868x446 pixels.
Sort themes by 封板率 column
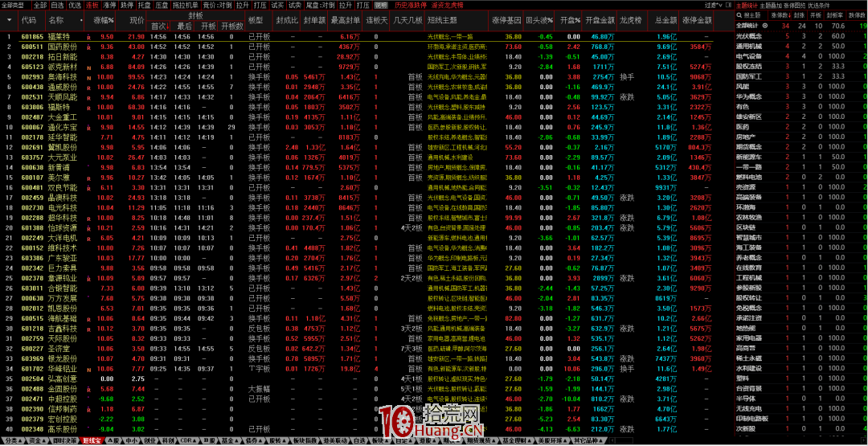click(837, 15)
